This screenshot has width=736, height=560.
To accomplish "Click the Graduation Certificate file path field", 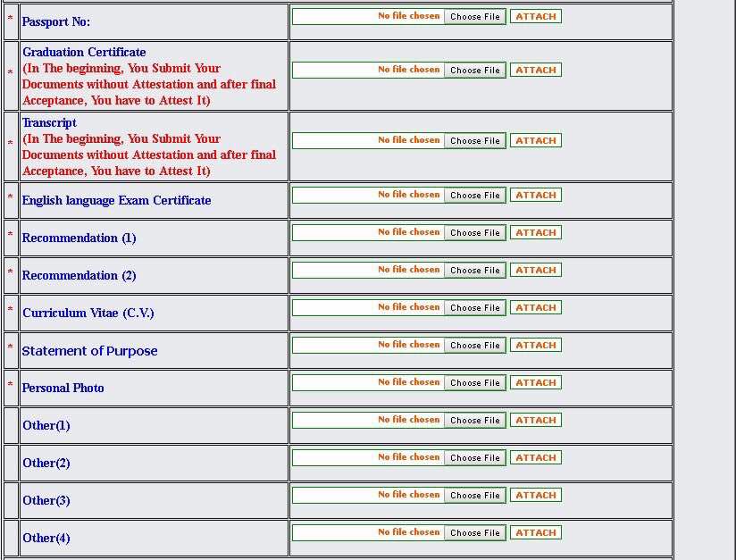I will coord(368,70).
